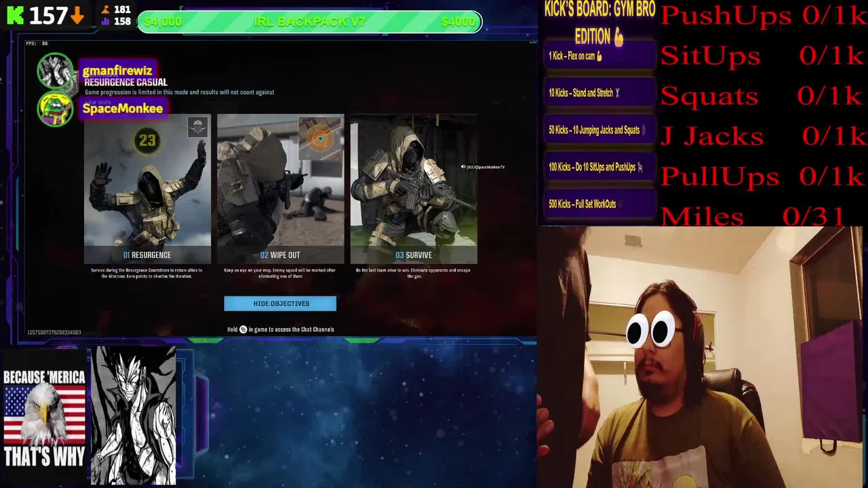Click the minimap icon on Wipe Out card
This screenshot has height=488, width=868.
[x=321, y=139]
